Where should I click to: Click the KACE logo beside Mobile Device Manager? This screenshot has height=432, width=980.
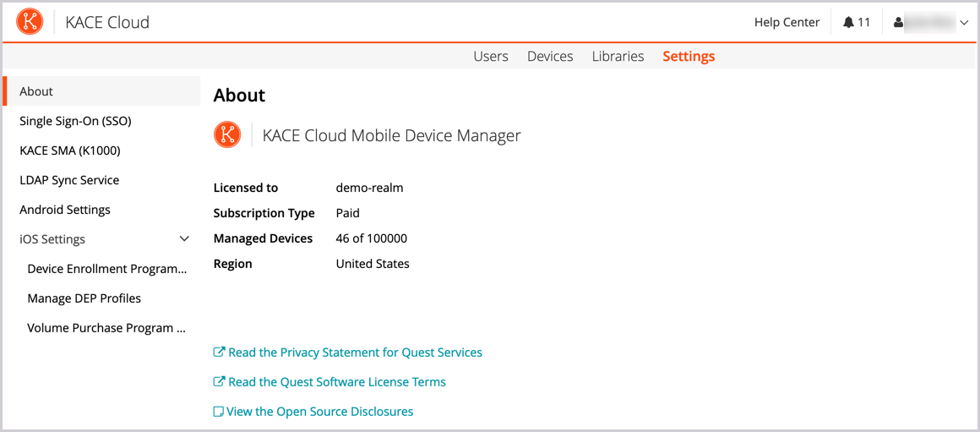click(x=227, y=135)
